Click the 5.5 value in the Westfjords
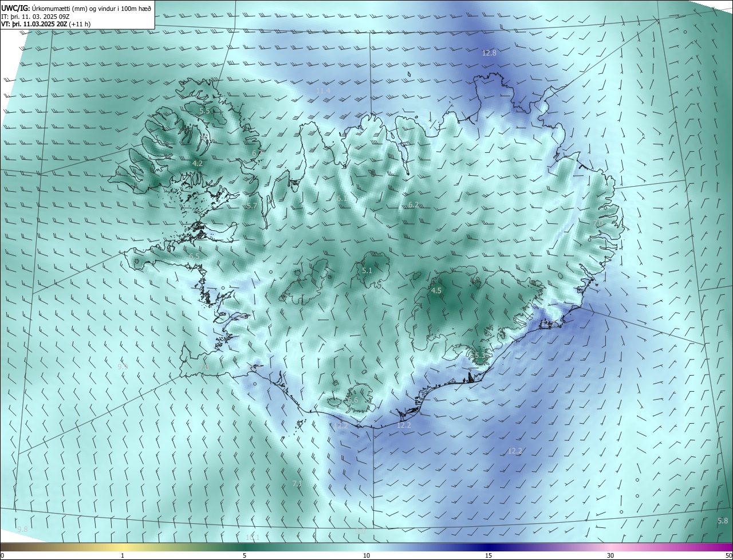The width and height of the screenshot is (733, 560). (204, 110)
